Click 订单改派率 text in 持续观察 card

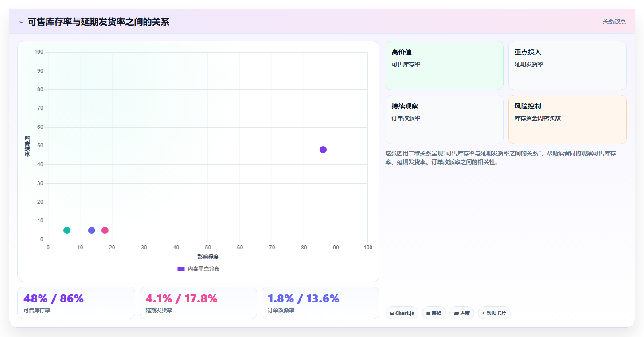point(406,118)
